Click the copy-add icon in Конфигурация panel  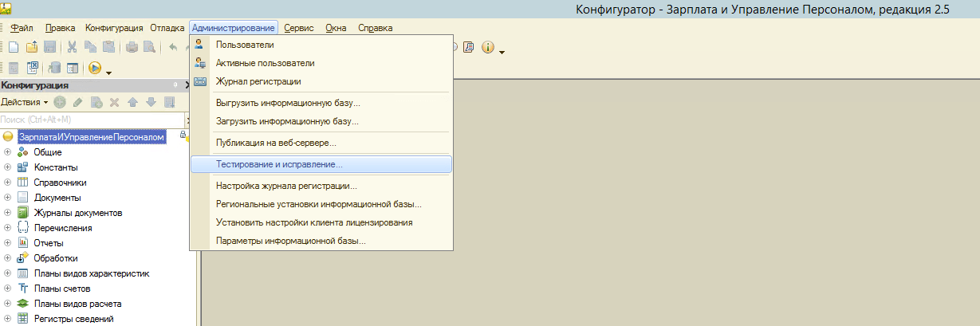click(96, 102)
